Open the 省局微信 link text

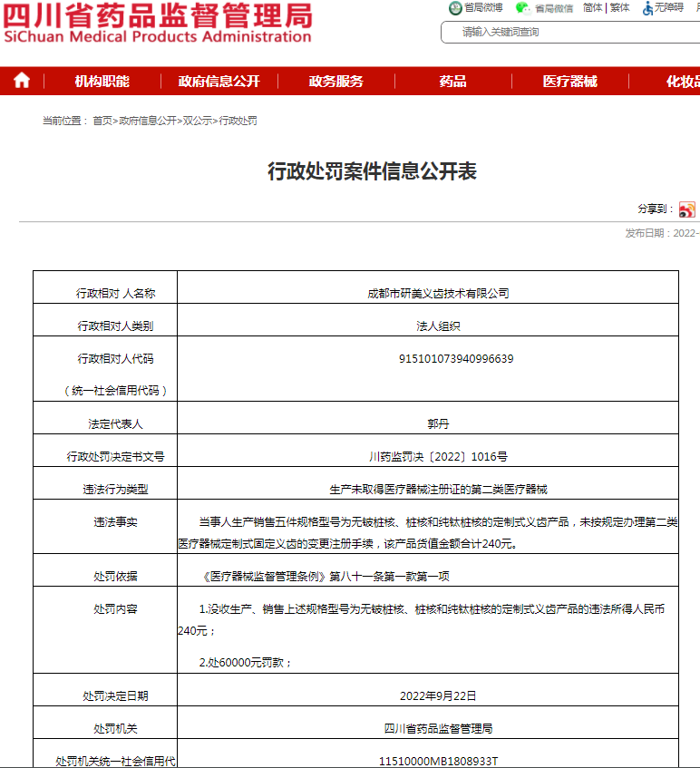click(x=554, y=8)
